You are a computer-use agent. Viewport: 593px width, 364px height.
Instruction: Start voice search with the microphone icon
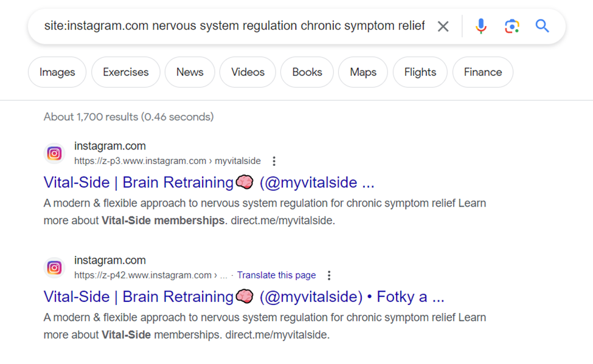point(481,26)
